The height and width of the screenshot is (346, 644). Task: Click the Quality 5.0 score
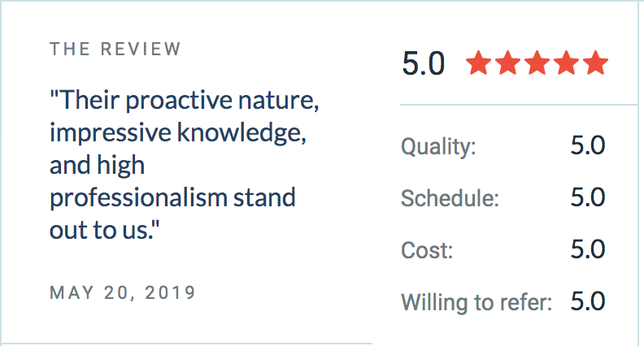(x=588, y=145)
